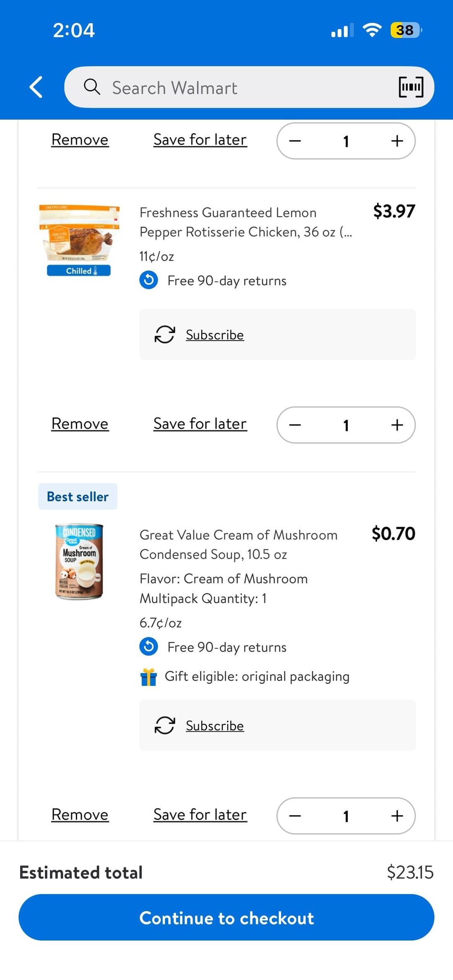Open the mushroom soup can thumbnail

point(79,561)
